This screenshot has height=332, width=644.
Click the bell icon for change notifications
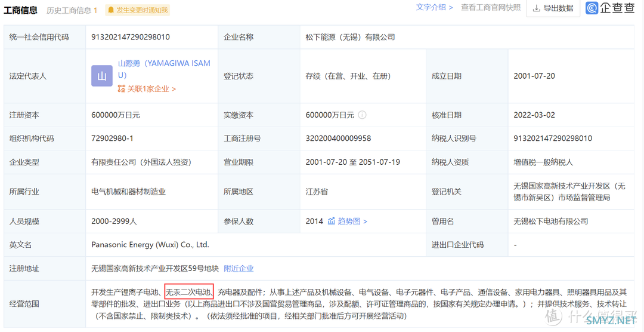point(111,10)
